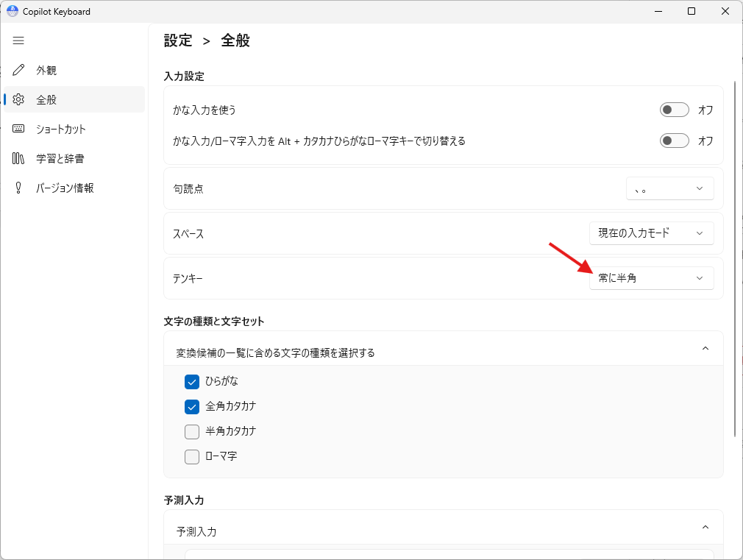The width and height of the screenshot is (743, 560).
Task: Click the 文字の種類と文字セット heading
Action: 214,322
